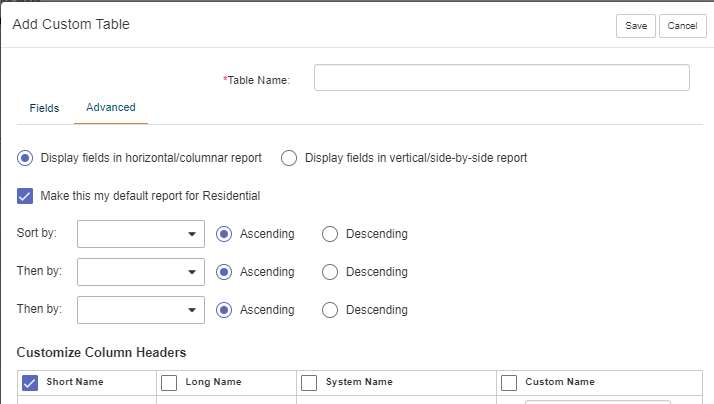
Task: Choose Descending for Sort by row
Action: tap(330, 234)
